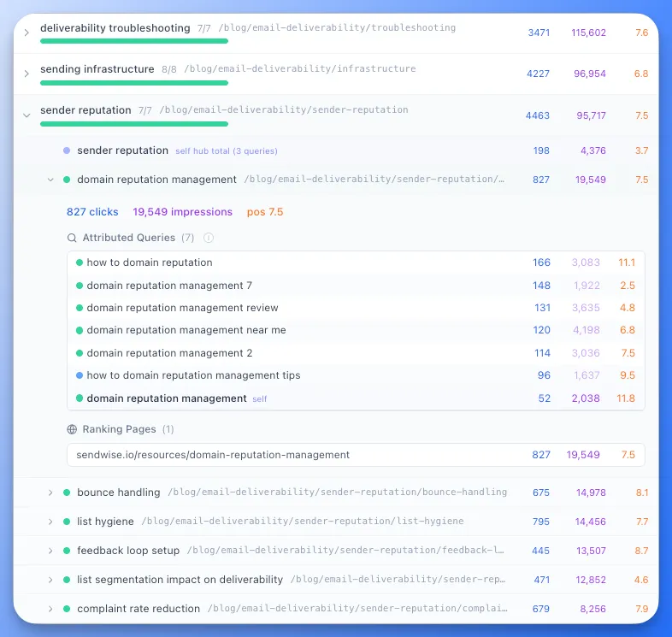This screenshot has width=672, height=637.
Task: Select query 'domain reputation management 2'
Action: 170,353
